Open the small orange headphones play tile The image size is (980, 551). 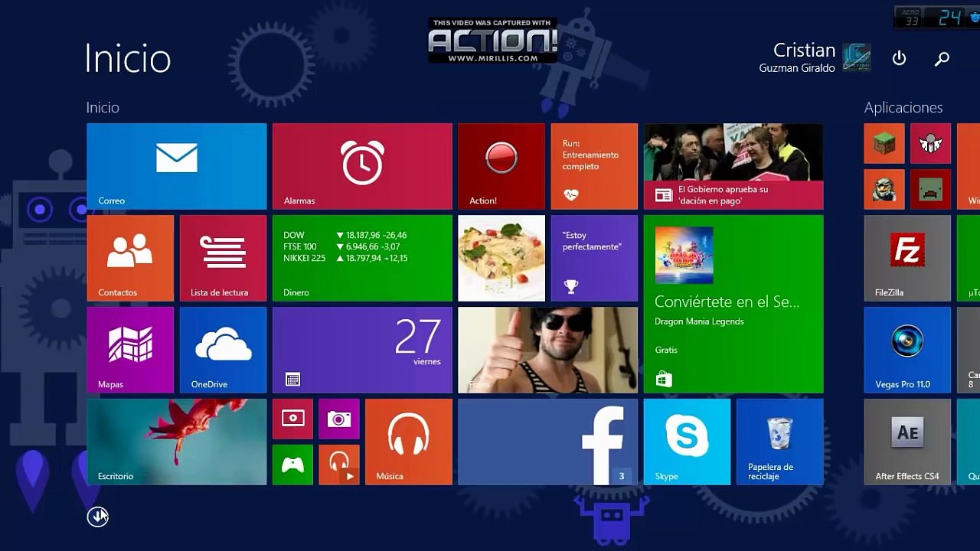[x=339, y=465]
